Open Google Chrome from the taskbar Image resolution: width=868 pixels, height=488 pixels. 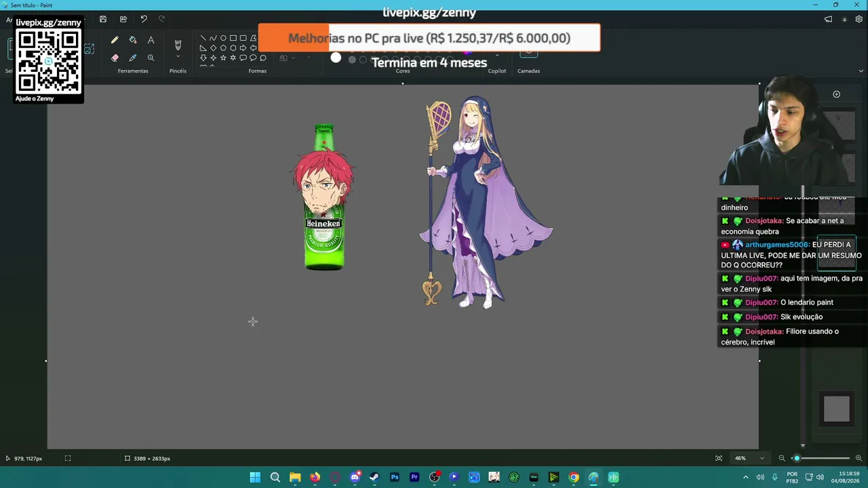(x=574, y=477)
